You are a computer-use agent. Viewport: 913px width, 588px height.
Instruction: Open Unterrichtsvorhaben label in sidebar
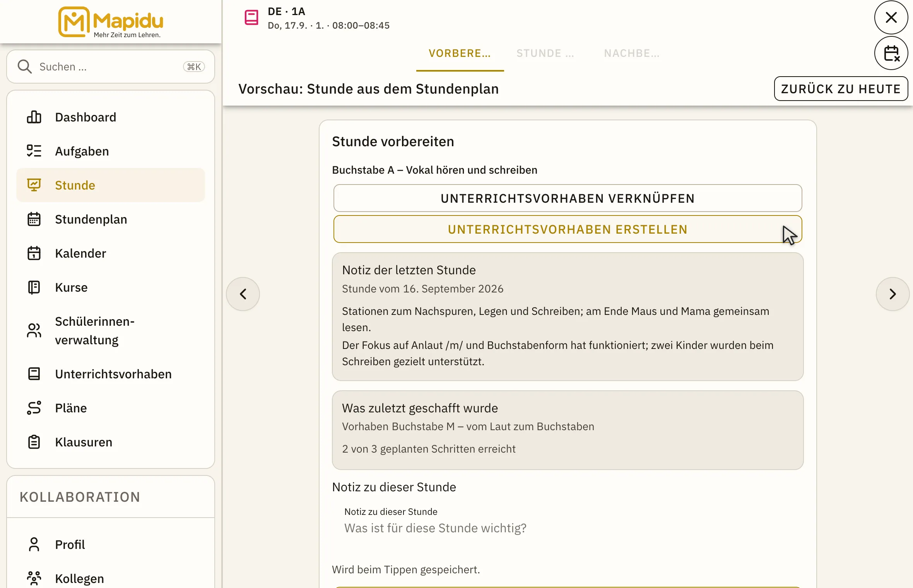(x=113, y=374)
